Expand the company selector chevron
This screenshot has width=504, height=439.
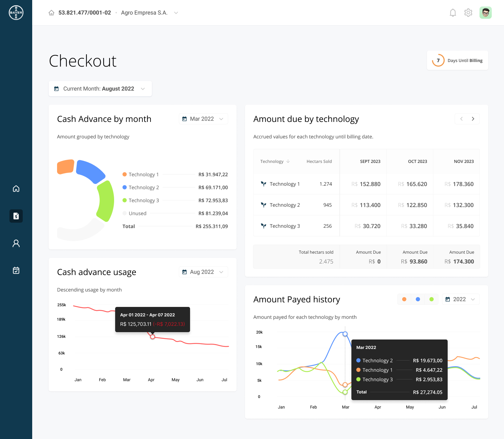[176, 13]
